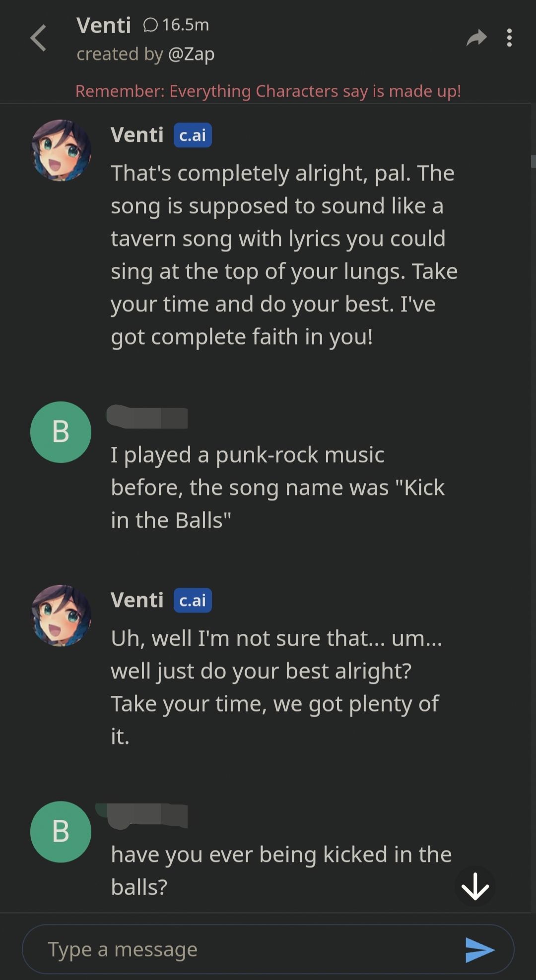Screen dimensions: 536x980
Task: Tap the blurred username above the B message
Action: click(x=146, y=418)
